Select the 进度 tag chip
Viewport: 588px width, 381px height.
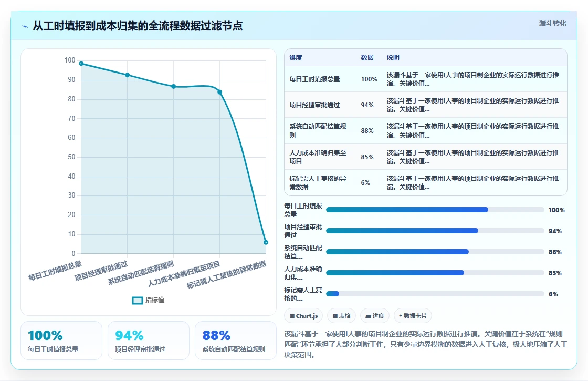point(375,316)
